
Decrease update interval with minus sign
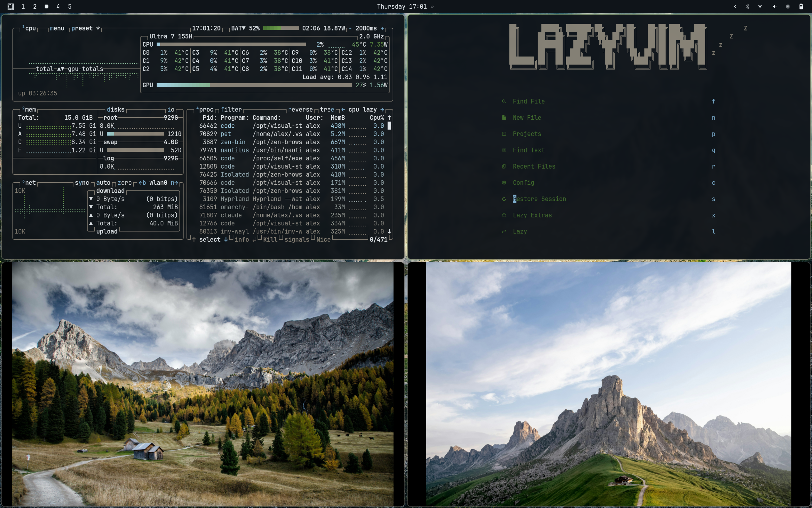tap(350, 28)
